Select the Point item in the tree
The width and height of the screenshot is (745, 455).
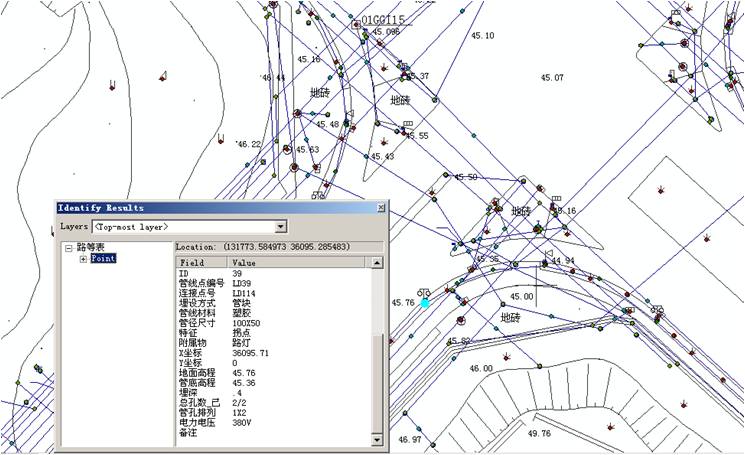[103, 259]
